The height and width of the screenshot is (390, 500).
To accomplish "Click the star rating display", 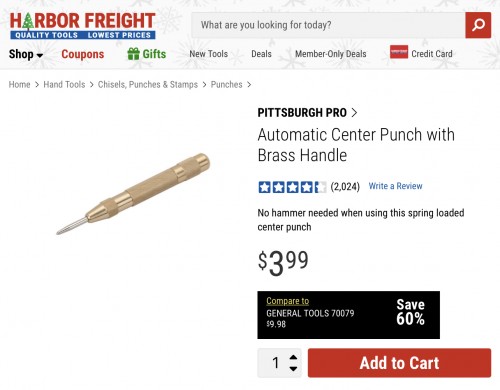I will pyautogui.click(x=292, y=187).
